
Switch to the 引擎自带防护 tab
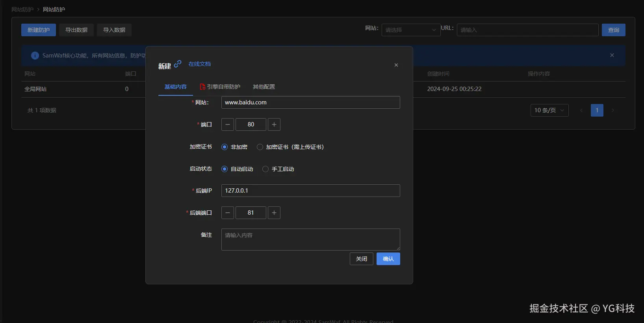click(220, 87)
